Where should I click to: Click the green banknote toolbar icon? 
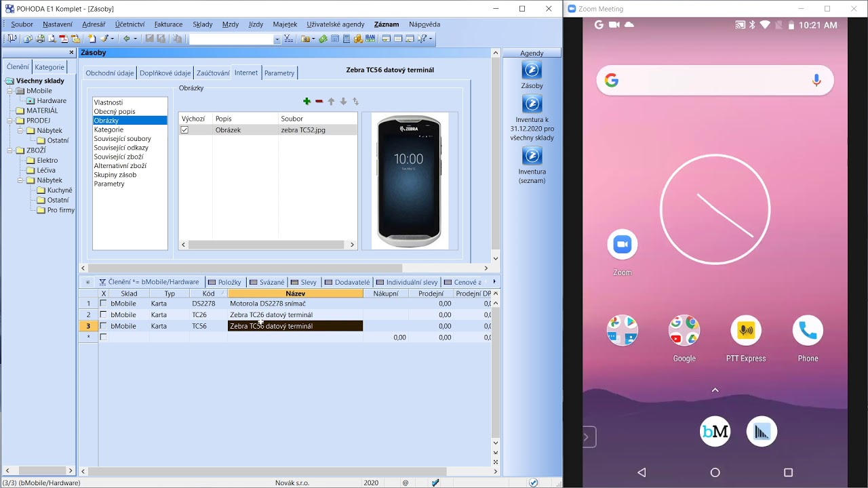tap(323, 39)
